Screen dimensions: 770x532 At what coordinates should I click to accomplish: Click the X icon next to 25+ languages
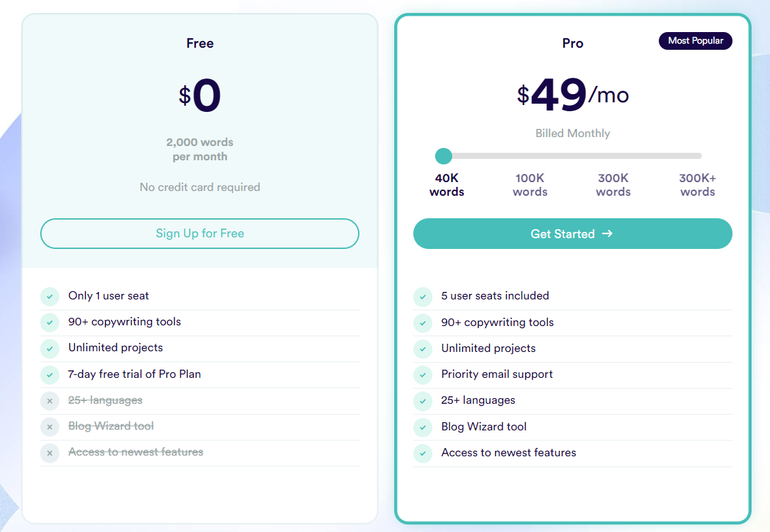(50, 401)
